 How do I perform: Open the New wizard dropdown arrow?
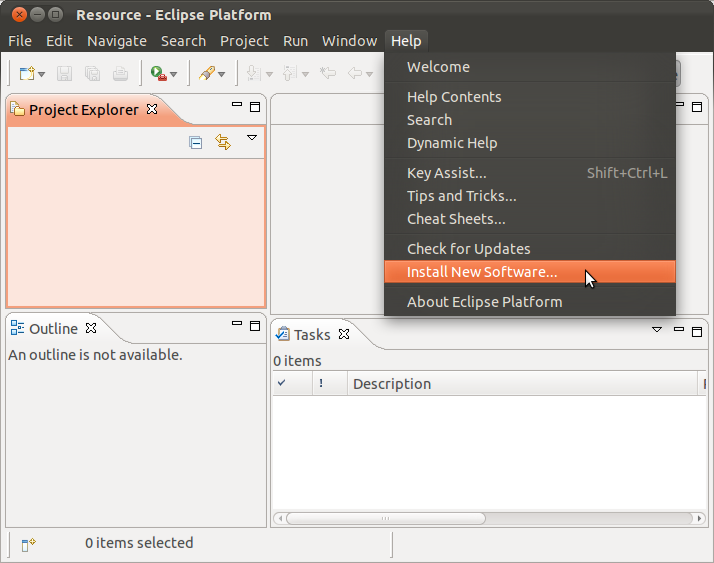[x=41, y=74]
